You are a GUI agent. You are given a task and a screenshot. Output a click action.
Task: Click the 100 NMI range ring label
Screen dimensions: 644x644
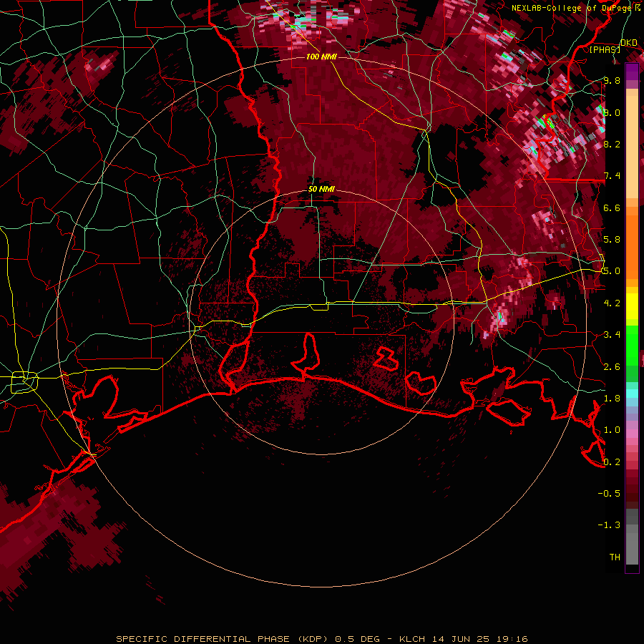tap(321, 57)
